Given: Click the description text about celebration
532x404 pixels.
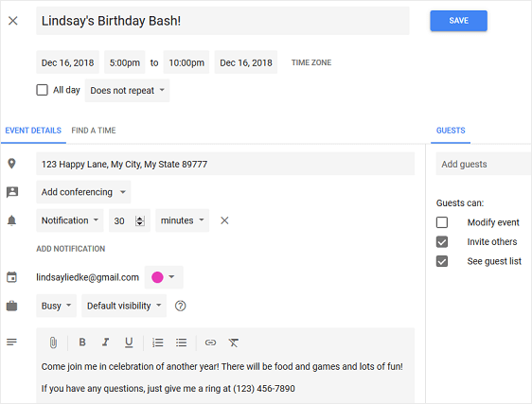Looking at the screenshot, I should (x=222, y=366).
